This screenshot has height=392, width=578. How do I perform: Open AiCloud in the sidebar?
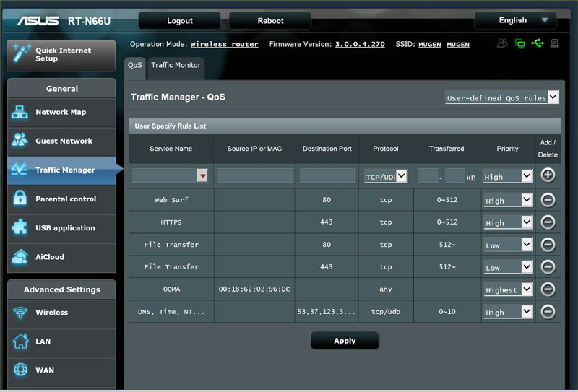pos(61,257)
